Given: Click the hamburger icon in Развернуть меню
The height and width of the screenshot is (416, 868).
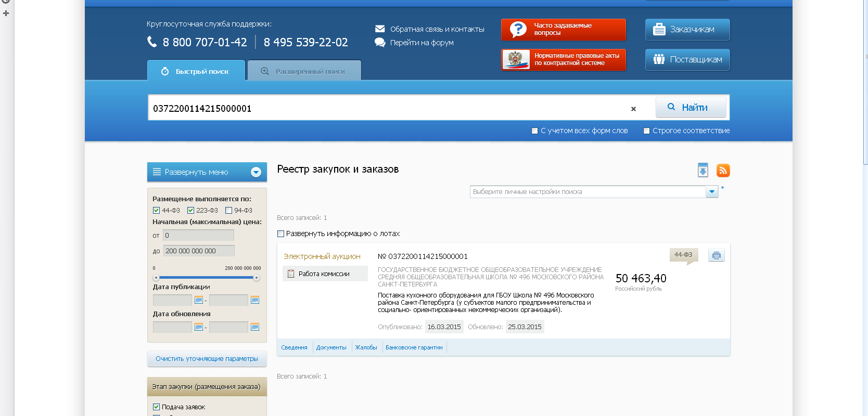Looking at the screenshot, I should (157, 172).
